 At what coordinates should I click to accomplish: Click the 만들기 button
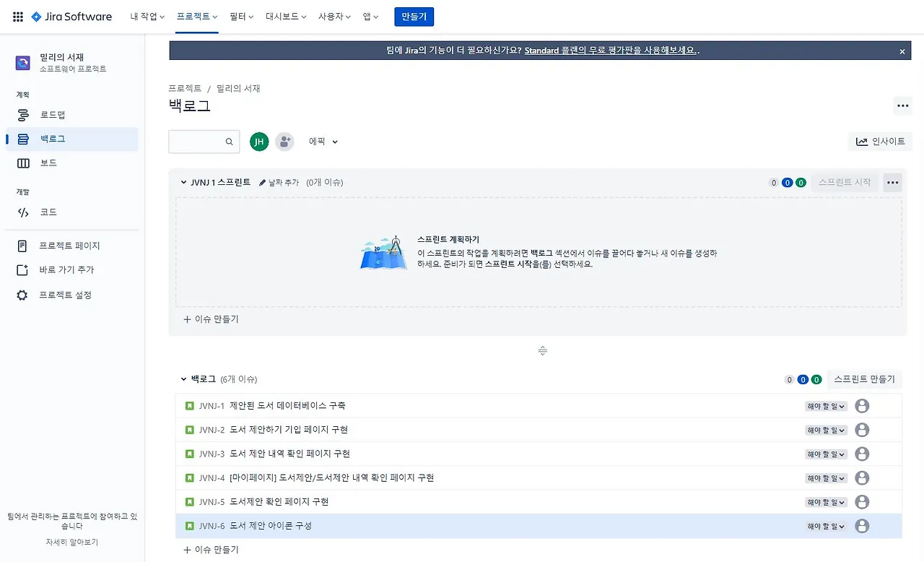click(x=413, y=16)
